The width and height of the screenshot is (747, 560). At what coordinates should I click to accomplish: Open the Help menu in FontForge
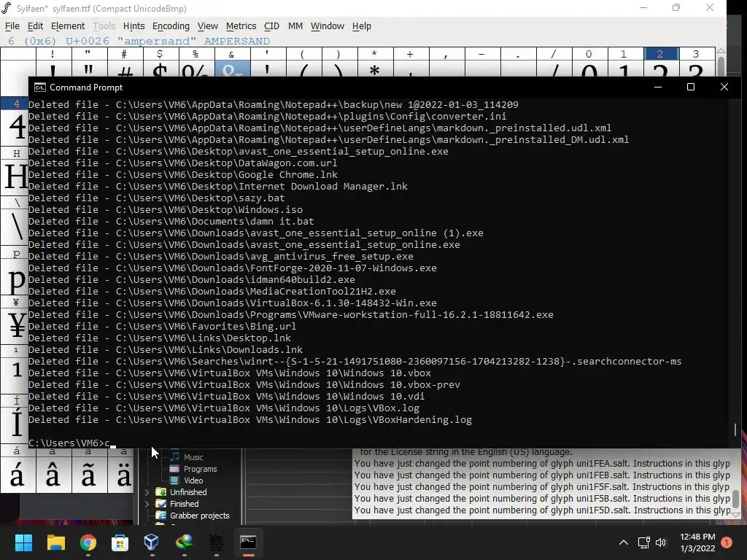[362, 26]
